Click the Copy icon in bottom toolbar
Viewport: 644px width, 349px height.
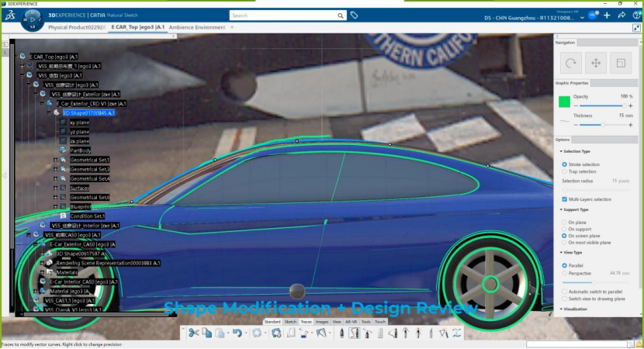tap(206, 333)
